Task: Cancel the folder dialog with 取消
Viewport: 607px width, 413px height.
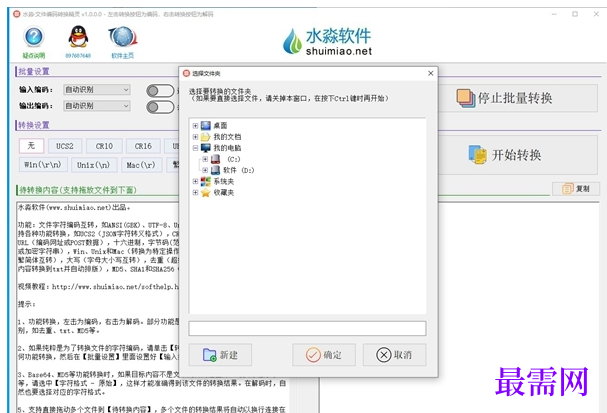Action: (x=394, y=355)
